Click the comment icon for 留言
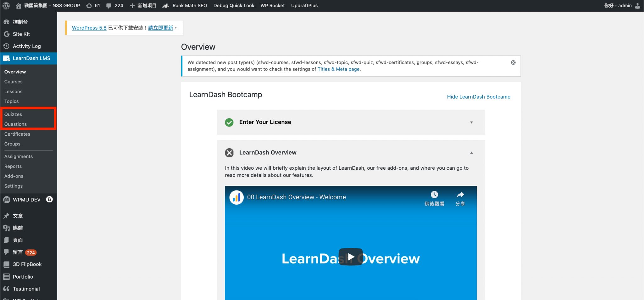 (x=6, y=252)
